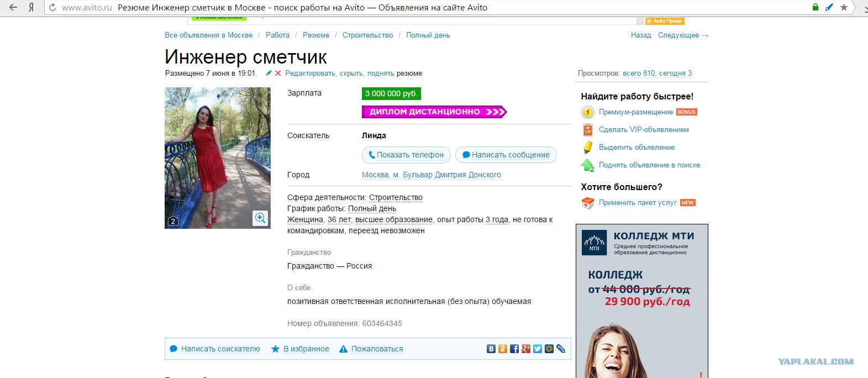Click the green up-arrow raise icon
The image size is (868, 378).
(x=588, y=165)
